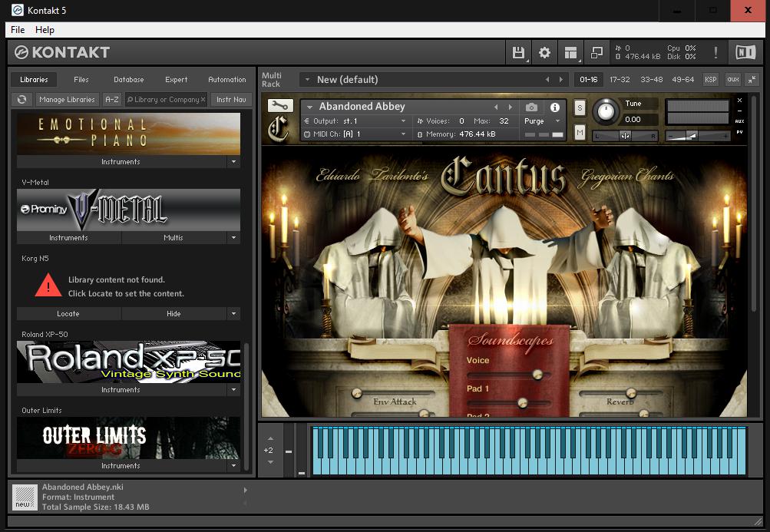
Task: Shift keyboard octave down arrow
Action: (270, 461)
